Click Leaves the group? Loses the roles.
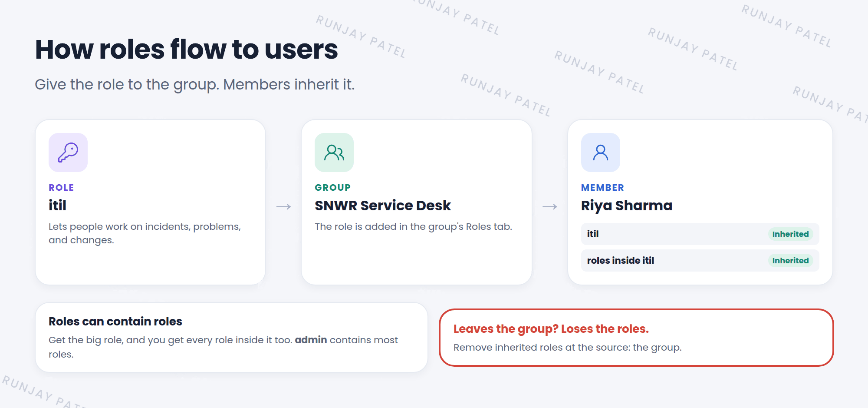868x408 pixels. click(x=551, y=329)
